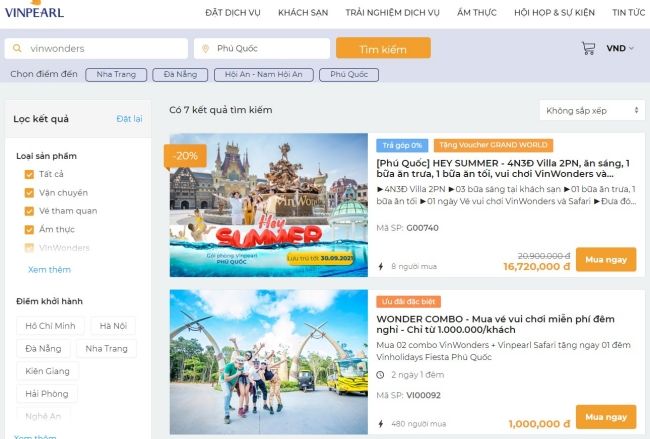Click the product code VI00092
The width and height of the screenshot is (650, 439).
click(x=423, y=395)
